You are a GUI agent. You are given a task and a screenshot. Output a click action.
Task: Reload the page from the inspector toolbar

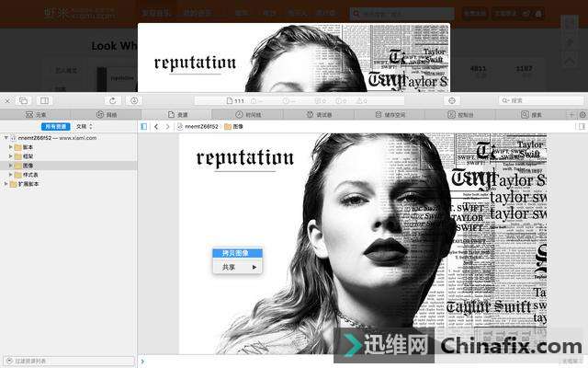(x=112, y=100)
